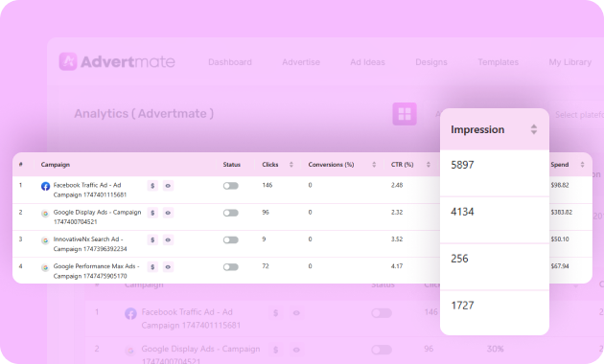This screenshot has height=364, width=604.
Task: Open Google Performance Max Ads campaign
Action: pyautogui.click(x=96, y=271)
